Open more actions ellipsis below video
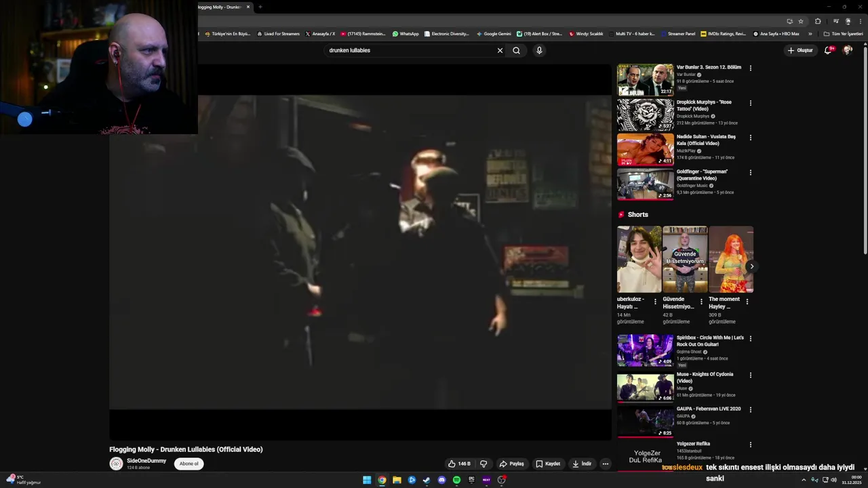Image resolution: width=868 pixels, height=488 pixels. click(606, 464)
